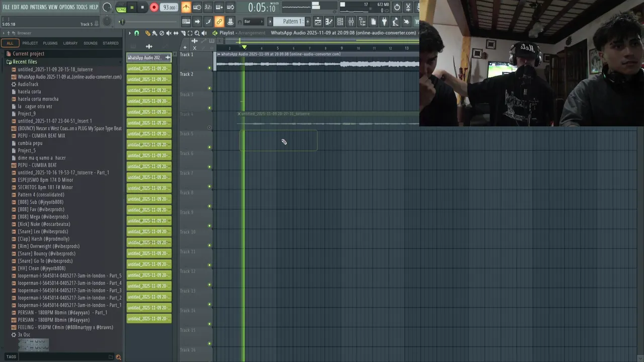Select the Paint brush tool in playlist
This screenshot has height=362, width=644.
pyautogui.click(x=154, y=33)
